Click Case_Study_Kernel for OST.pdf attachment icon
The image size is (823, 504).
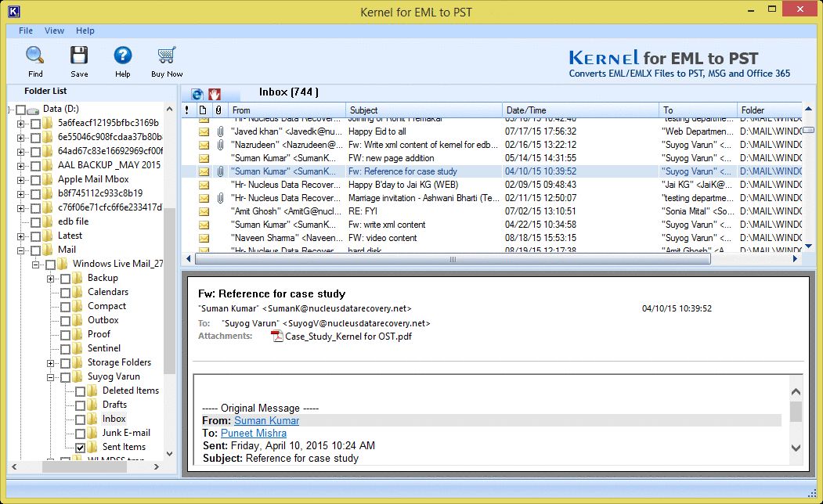pos(276,337)
